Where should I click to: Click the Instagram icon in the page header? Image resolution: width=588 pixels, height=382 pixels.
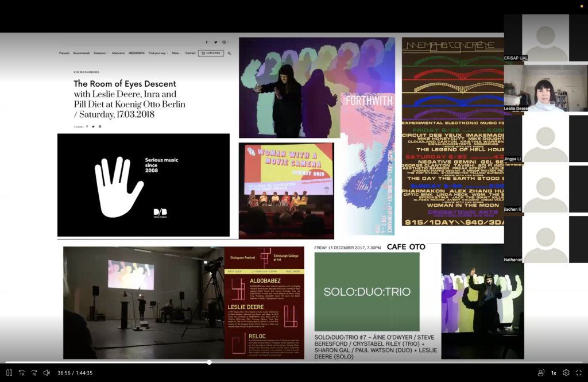pos(225,43)
